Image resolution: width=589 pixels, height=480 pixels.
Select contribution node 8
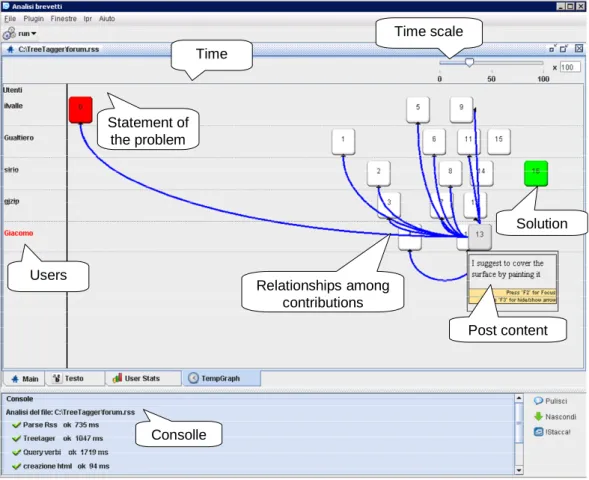click(x=450, y=173)
